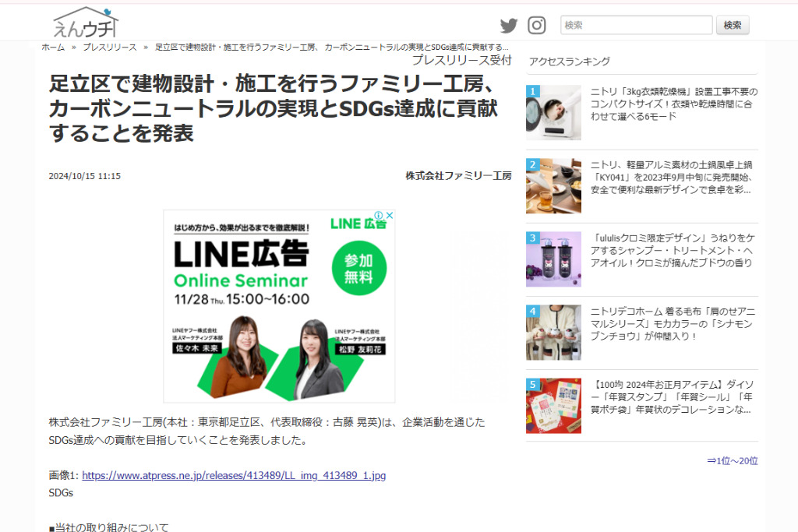
Task: Click the article headline 足立区で建物設計・施工
Action: (x=274, y=108)
